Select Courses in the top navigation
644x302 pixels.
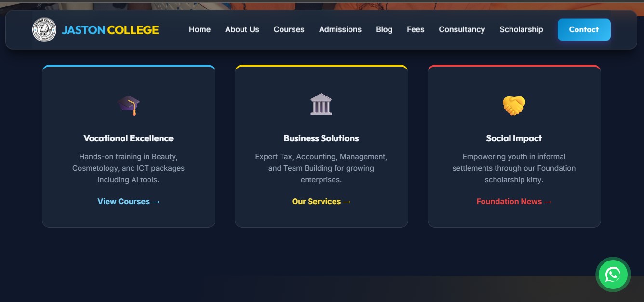click(289, 29)
